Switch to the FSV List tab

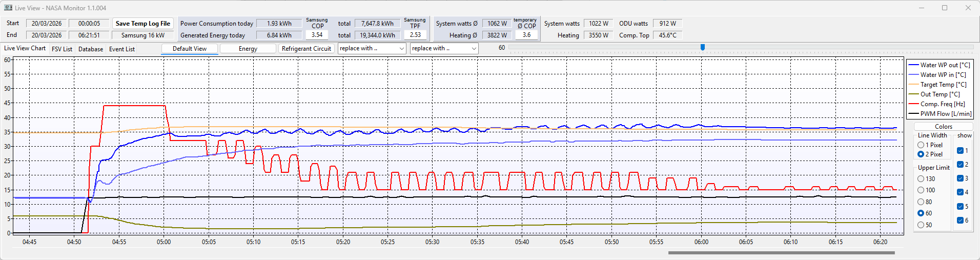pyautogui.click(x=62, y=49)
